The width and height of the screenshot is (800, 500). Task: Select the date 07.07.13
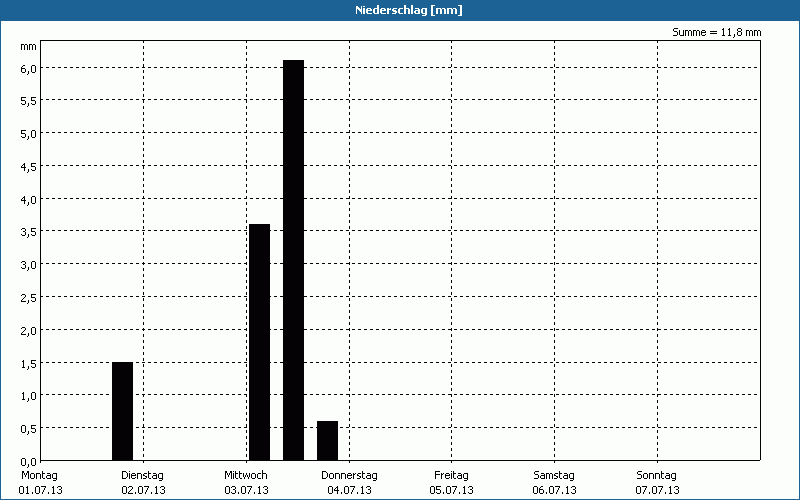coord(657,490)
